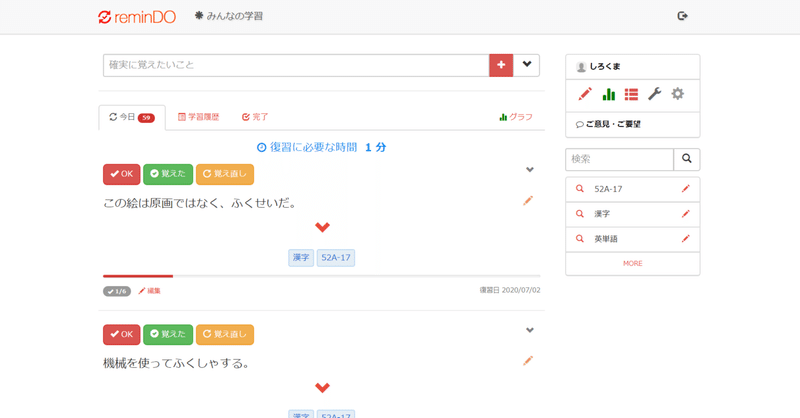
Task: Edit the 52A-17 tag in sidebar
Action: pyautogui.click(x=686, y=189)
